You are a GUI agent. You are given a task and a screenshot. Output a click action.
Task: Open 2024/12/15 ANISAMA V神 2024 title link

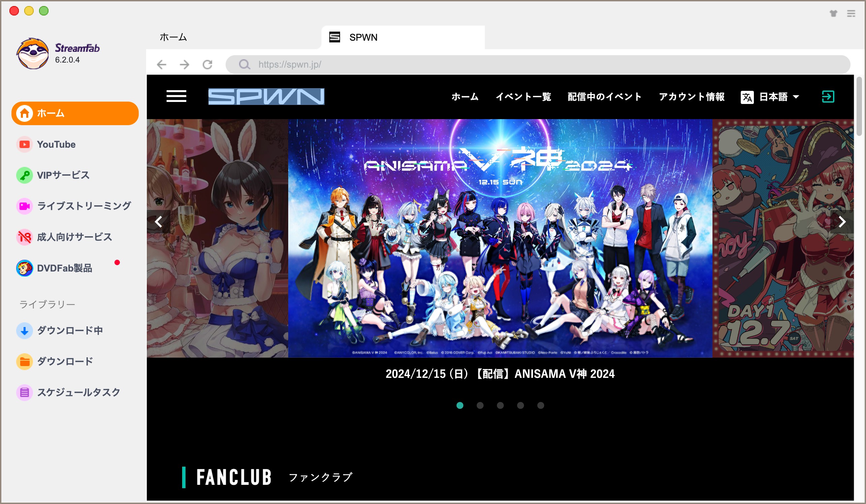[500, 373]
